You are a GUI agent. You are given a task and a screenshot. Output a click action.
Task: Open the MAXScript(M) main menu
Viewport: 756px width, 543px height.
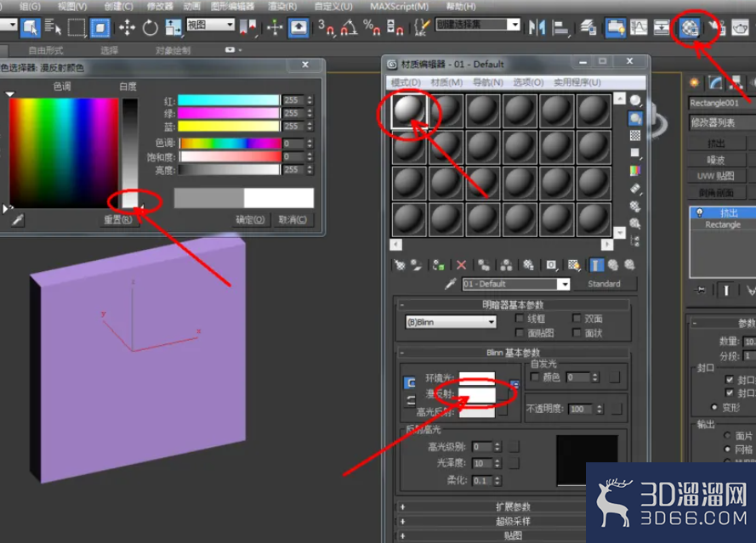click(399, 6)
